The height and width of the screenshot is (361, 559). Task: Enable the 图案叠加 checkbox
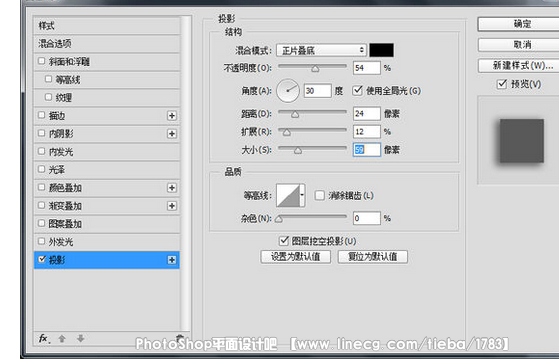coord(41,223)
